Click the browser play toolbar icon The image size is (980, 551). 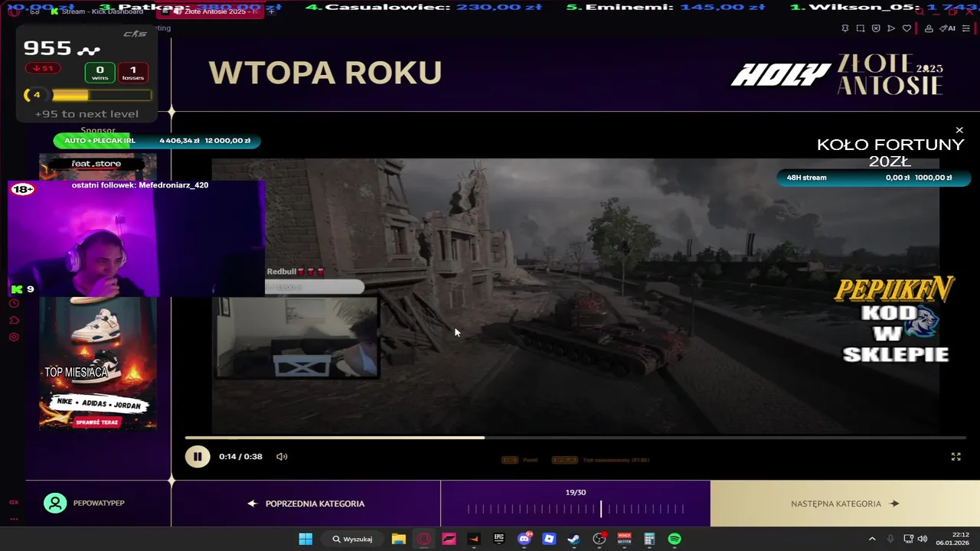point(891,28)
